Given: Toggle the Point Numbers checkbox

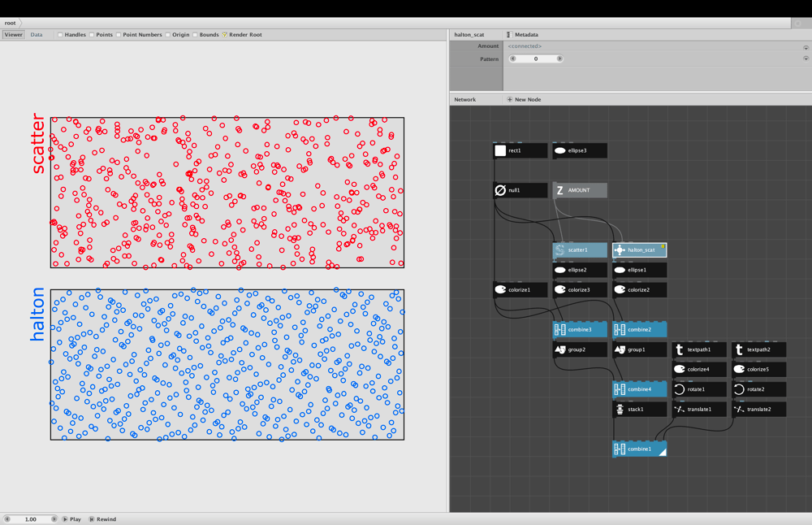Looking at the screenshot, I should coord(118,35).
